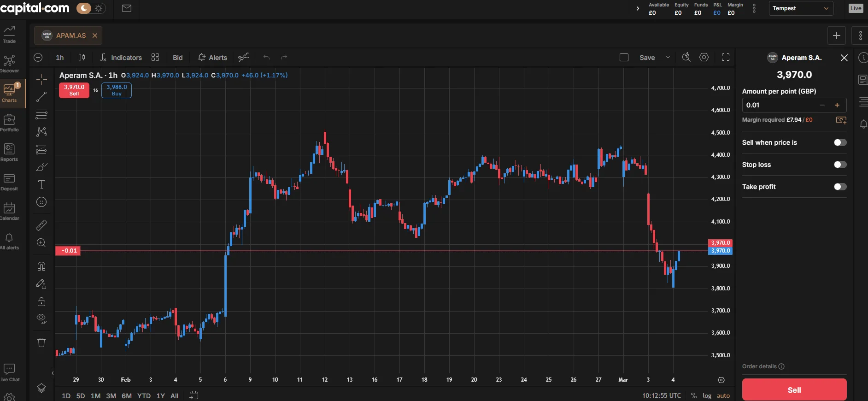Screen dimensions: 868x401
Task: Select the crosshair cursor tool
Action: point(41,79)
